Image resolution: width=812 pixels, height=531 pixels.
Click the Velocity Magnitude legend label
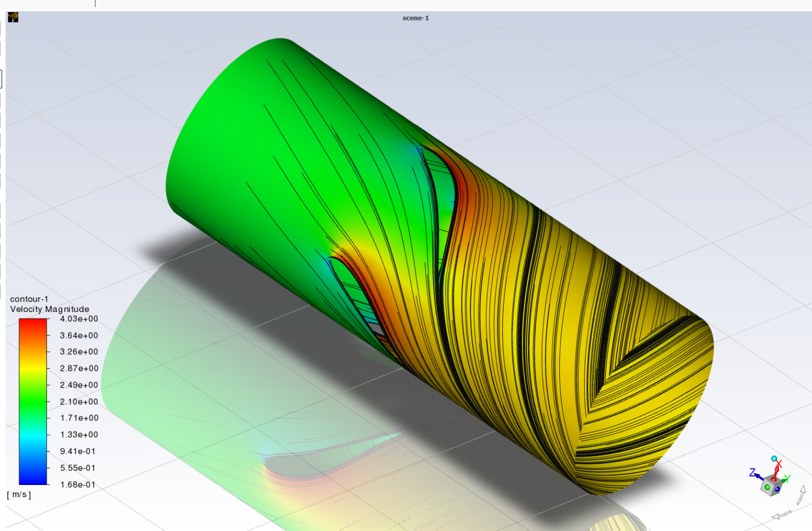[x=50, y=309]
